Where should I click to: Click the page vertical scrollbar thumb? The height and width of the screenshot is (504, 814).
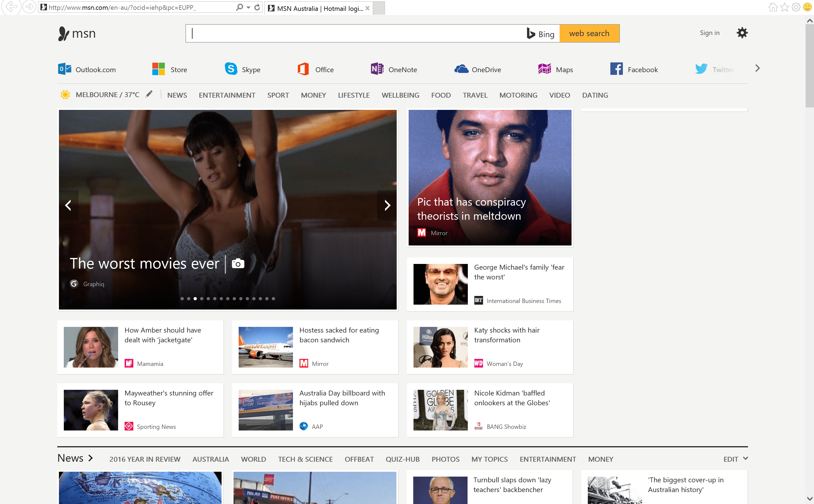(810, 66)
